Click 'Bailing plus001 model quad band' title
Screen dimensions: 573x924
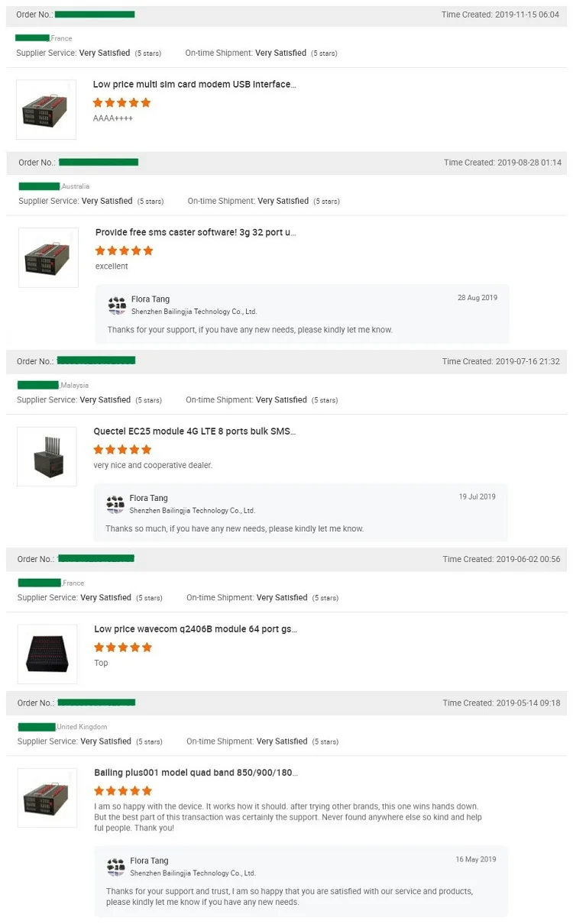point(196,773)
